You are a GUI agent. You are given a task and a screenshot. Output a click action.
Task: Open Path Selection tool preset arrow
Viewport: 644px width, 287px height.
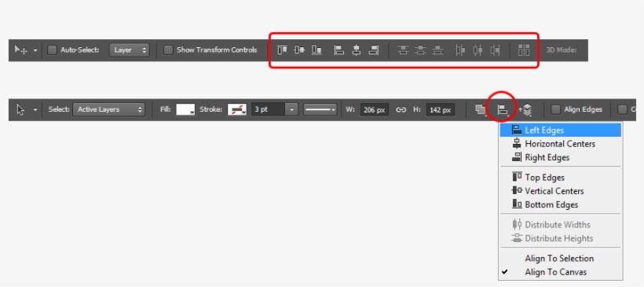[x=35, y=110]
